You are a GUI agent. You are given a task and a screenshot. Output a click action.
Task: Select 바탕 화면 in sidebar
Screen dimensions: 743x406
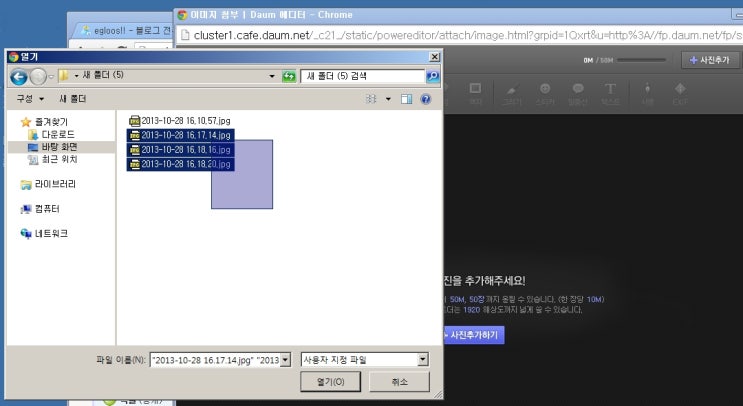59,147
